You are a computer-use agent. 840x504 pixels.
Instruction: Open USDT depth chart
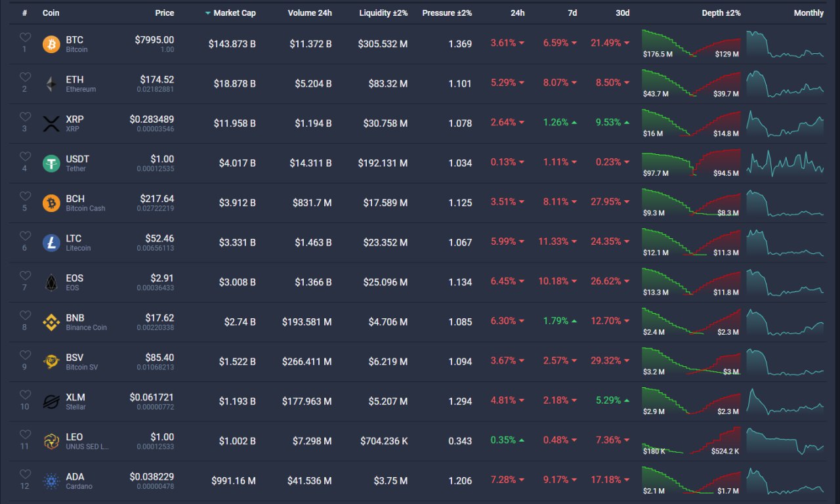pyautogui.click(x=691, y=163)
